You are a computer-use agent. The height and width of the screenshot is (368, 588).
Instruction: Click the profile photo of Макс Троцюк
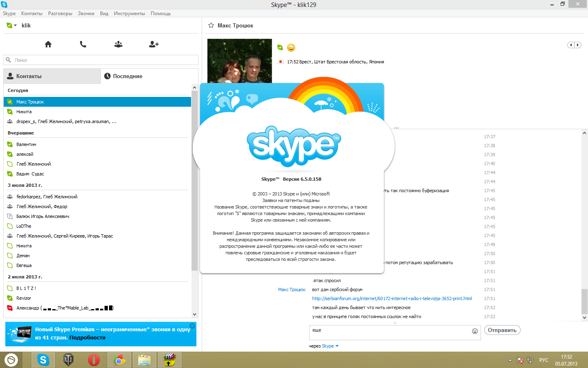[x=240, y=61]
